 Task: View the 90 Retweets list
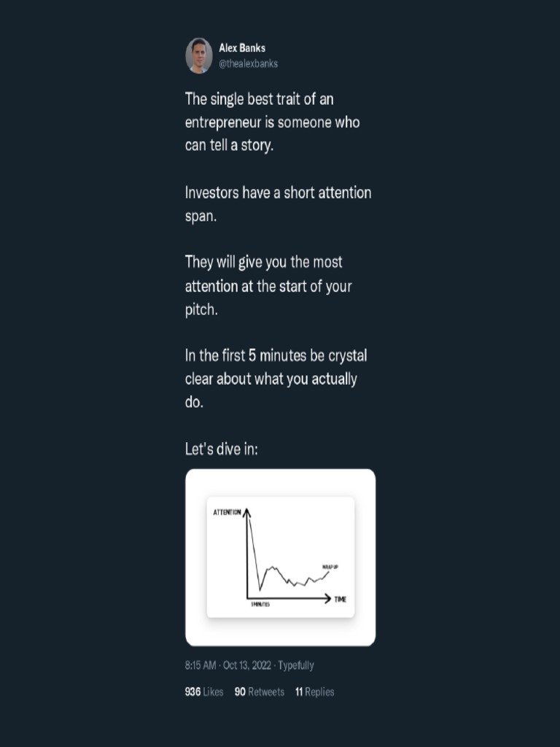click(259, 692)
